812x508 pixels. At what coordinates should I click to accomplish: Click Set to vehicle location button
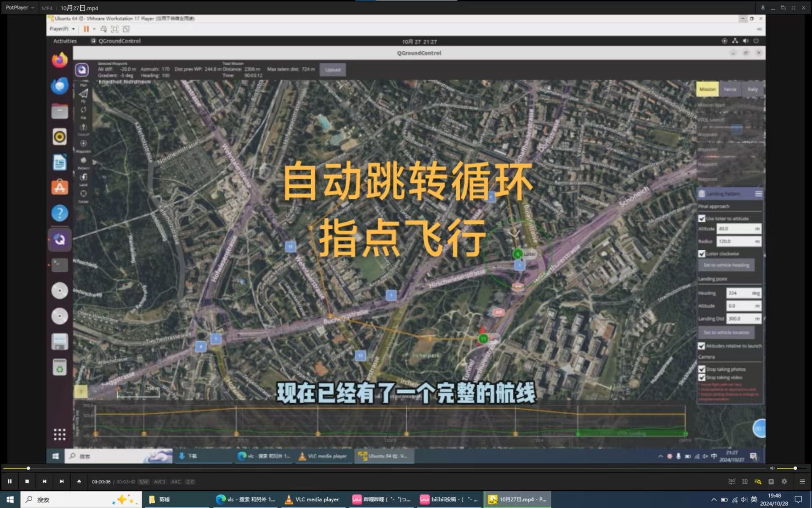click(x=726, y=332)
